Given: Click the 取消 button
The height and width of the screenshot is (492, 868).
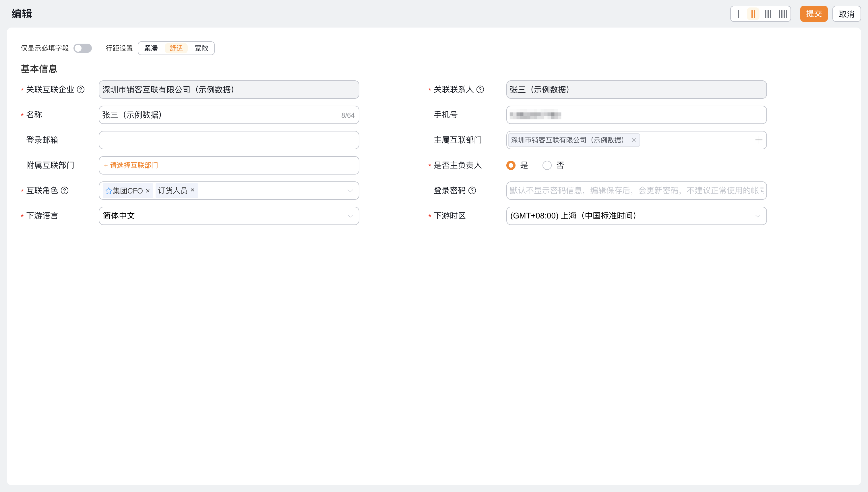Looking at the screenshot, I should pos(846,14).
